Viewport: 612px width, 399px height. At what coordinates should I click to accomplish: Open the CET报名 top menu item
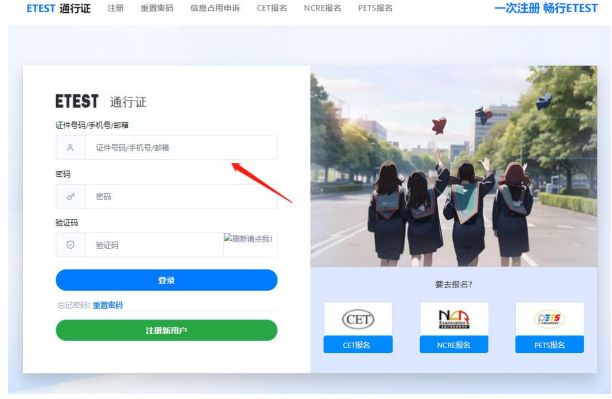click(x=272, y=8)
